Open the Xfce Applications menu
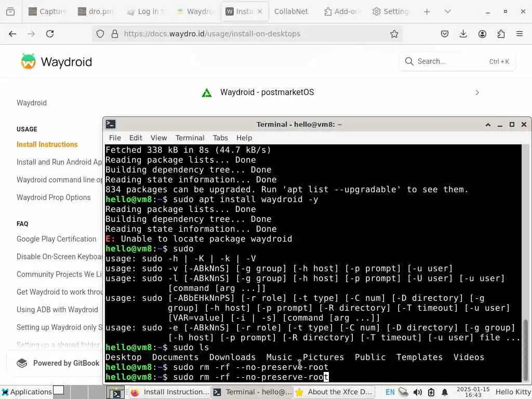 point(27,392)
